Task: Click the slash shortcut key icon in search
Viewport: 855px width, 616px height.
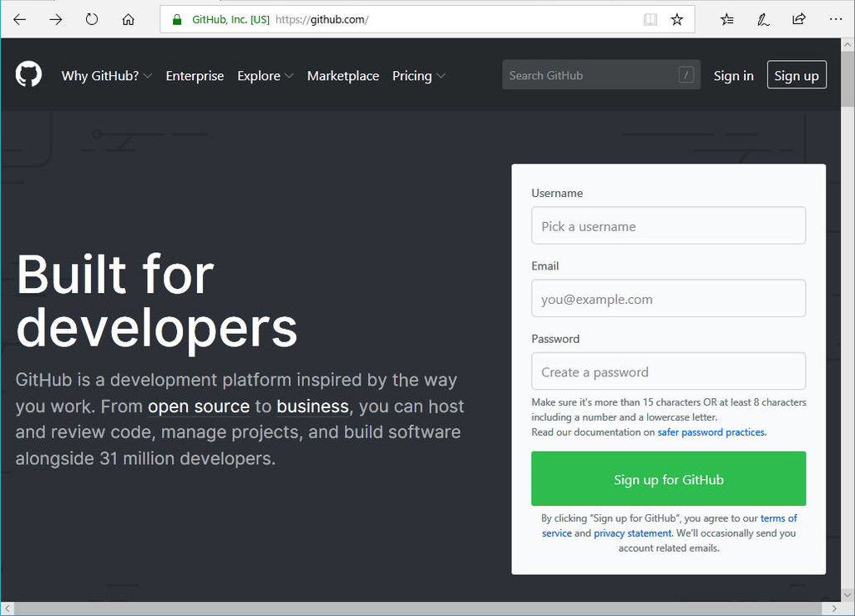Action: tap(686, 74)
